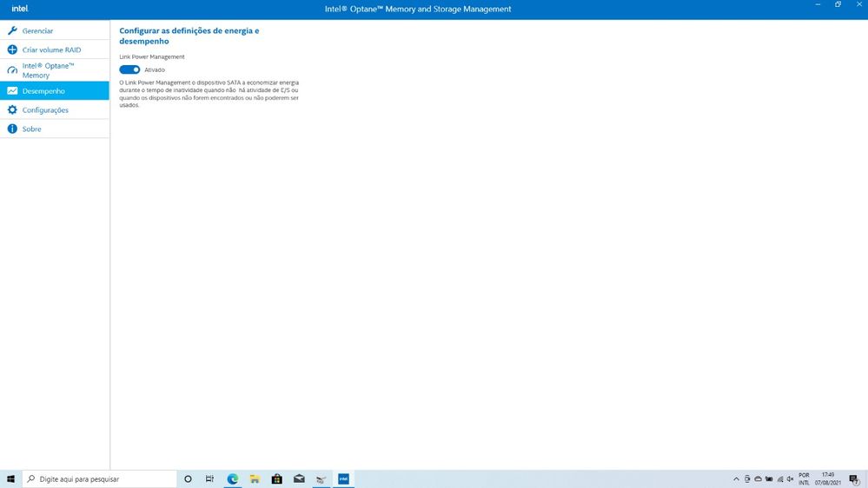Viewport: 868px width, 488px height.
Task: Select the Desempenho sidebar item
Action: (x=54, y=90)
